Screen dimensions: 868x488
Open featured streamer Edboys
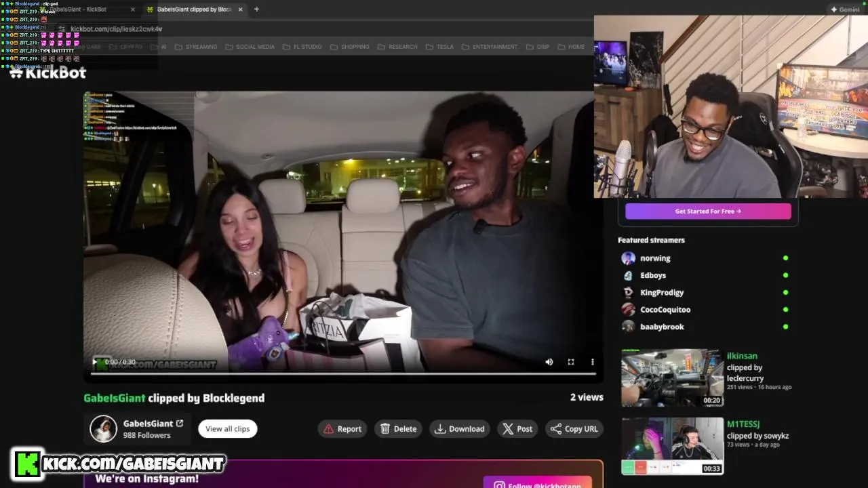[653, 275]
